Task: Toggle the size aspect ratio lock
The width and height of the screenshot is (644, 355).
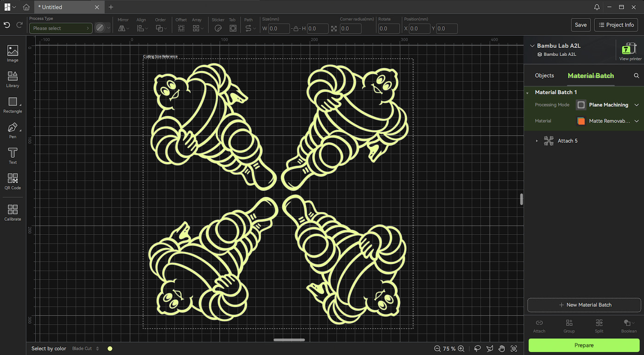Action: (296, 29)
